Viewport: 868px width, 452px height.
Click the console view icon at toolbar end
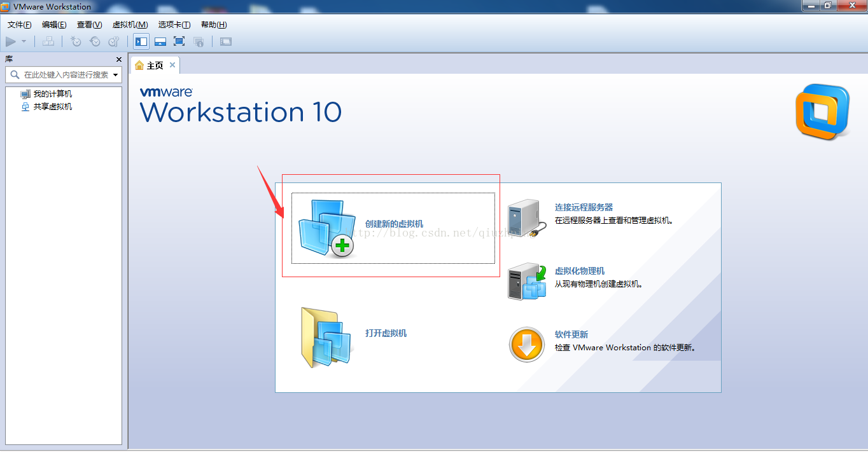(226, 41)
